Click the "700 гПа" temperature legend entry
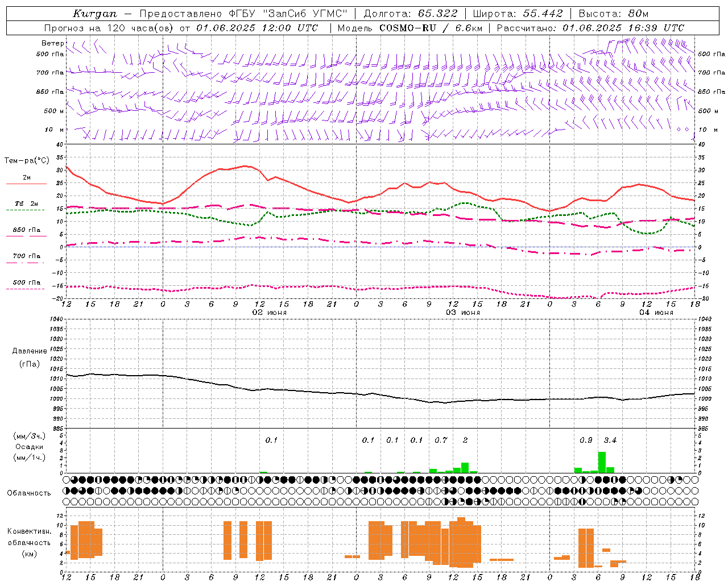The width and height of the screenshot is (728, 582). (x=27, y=256)
